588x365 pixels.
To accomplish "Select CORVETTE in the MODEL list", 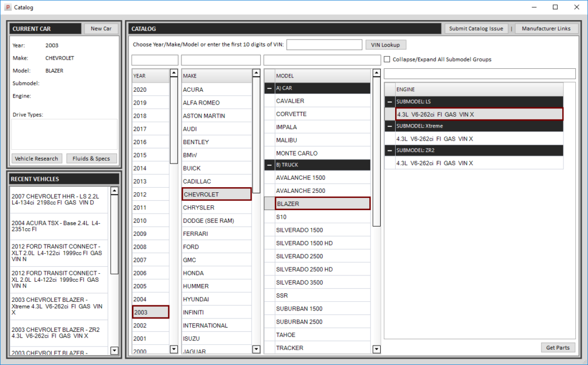I will (323, 114).
